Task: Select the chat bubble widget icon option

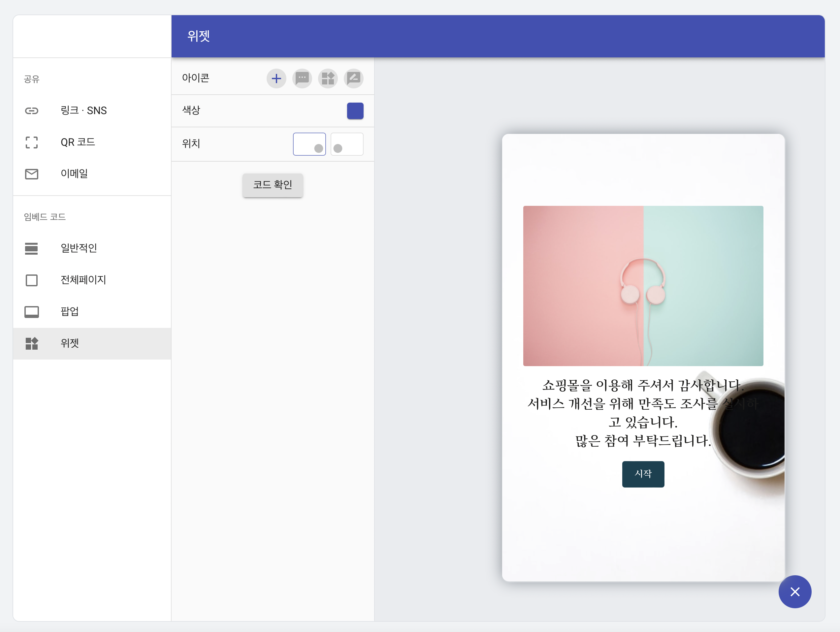Action: (x=302, y=79)
